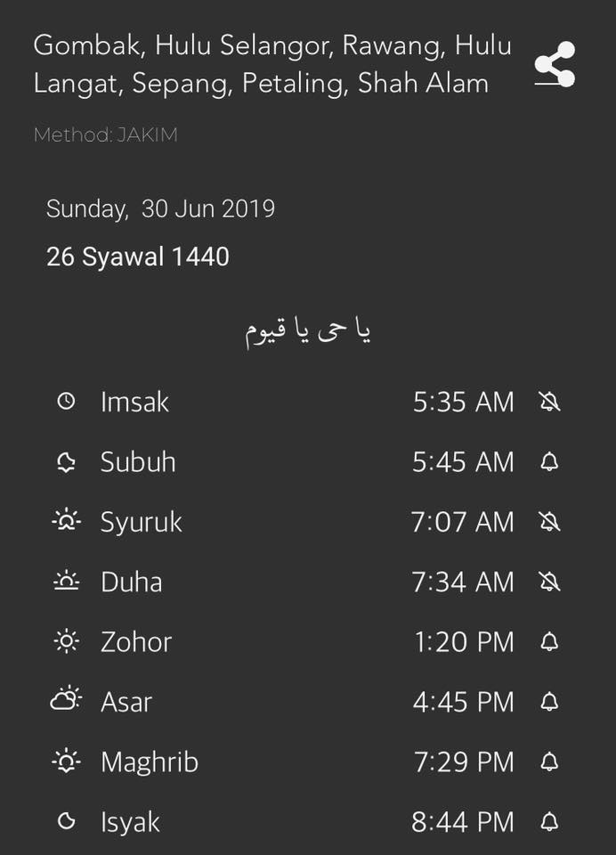Enable the Imsak notification bell
616x855 pixels.
pos(549,402)
